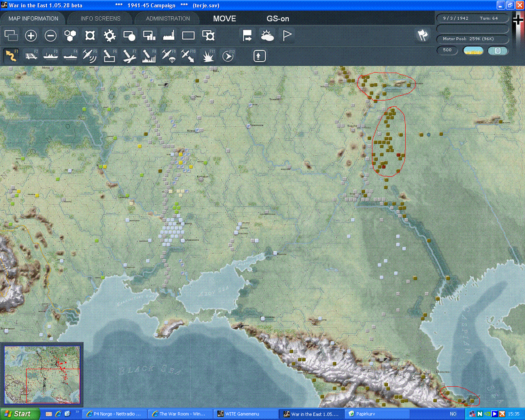Select the F4 amphibious ship icon
525x420 pixels.
click(70, 56)
